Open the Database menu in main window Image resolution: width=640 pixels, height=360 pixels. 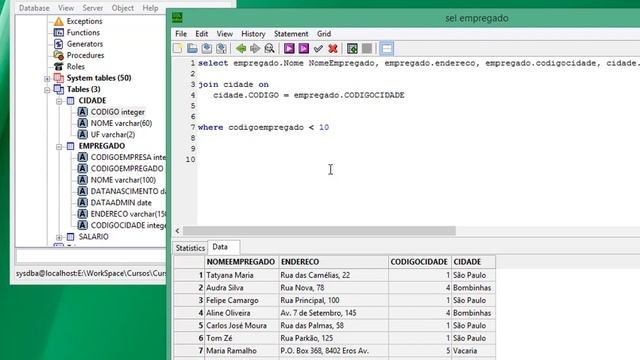[34, 8]
